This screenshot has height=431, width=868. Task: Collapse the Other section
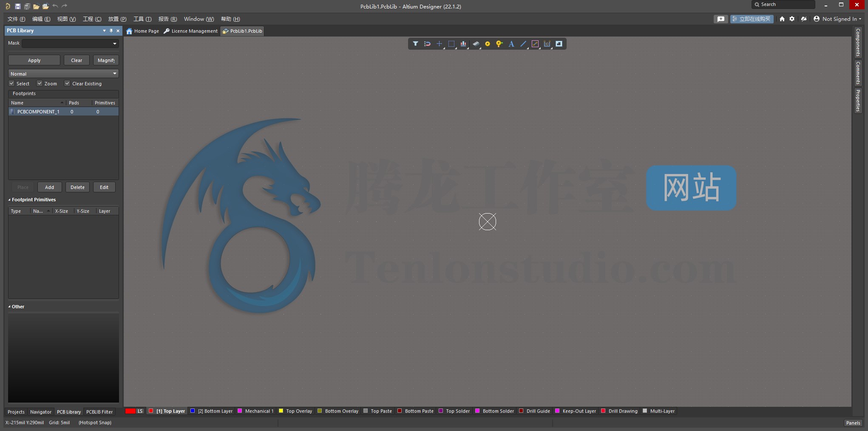click(9, 307)
